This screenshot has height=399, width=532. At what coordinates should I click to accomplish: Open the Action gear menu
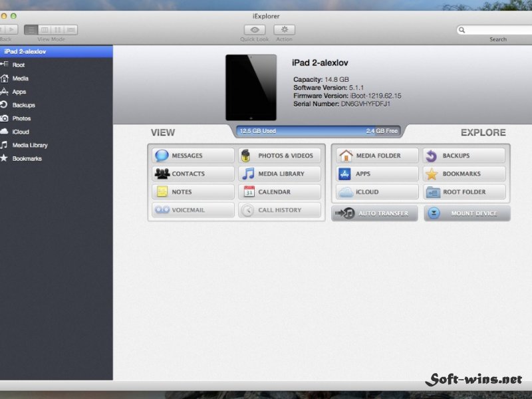(x=285, y=30)
